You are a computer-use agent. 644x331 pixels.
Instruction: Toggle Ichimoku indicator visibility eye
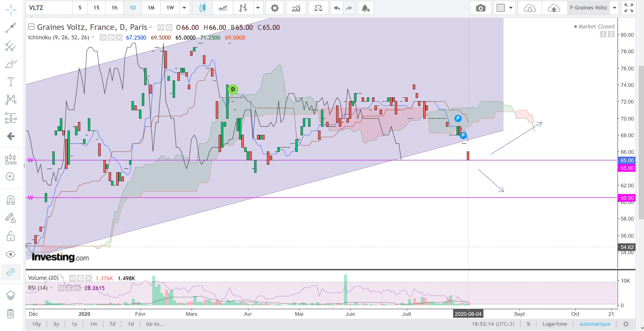coord(103,37)
